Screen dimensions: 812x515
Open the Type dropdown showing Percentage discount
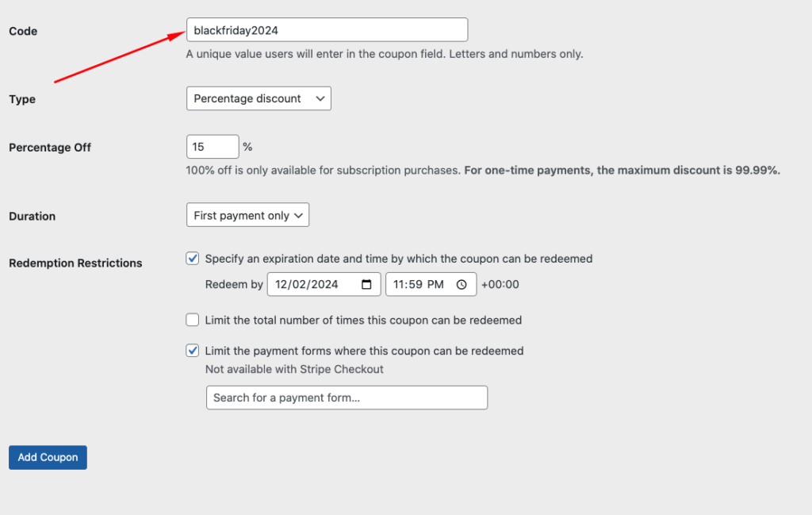tap(259, 98)
